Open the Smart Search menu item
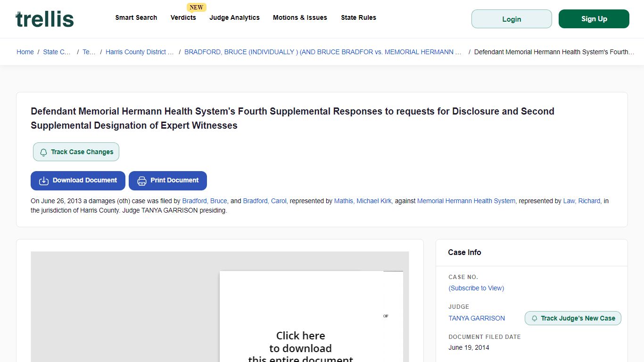Screen dimensions: 644x362 (136, 17)
